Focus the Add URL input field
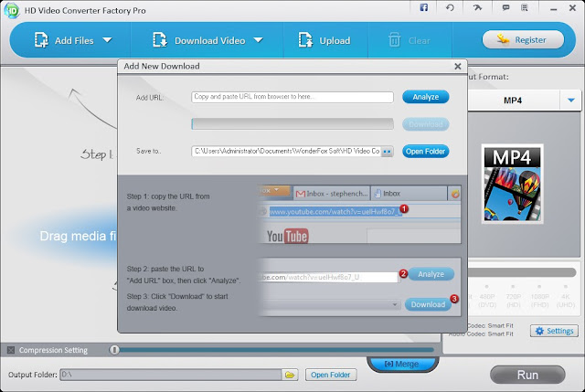This screenshot has height=392, width=585. (292, 97)
